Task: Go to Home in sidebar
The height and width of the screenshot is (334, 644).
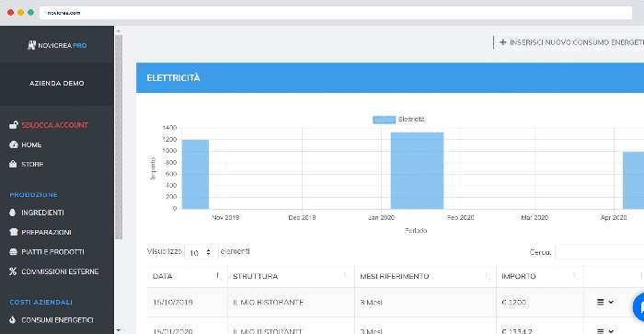Action: click(x=31, y=144)
